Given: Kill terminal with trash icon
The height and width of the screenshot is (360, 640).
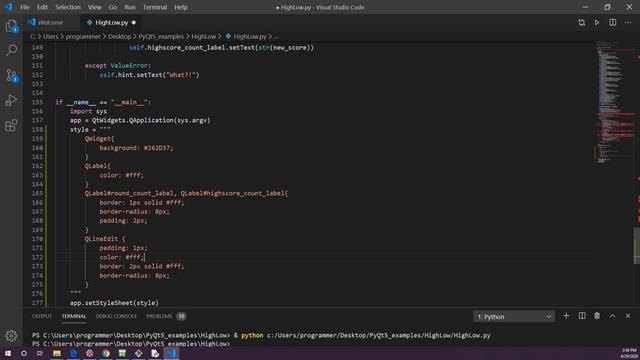Looking at the screenshot, I should pos(597,316).
